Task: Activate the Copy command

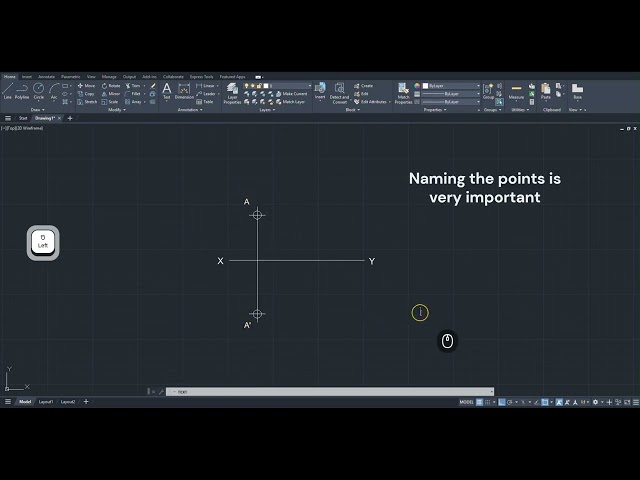Action: click(x=86, y=94)
